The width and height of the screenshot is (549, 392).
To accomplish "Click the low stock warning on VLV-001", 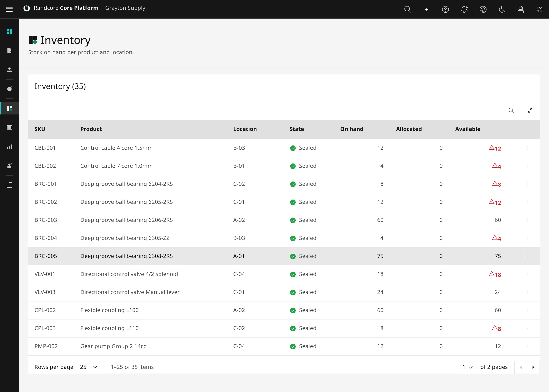I will point(495,274).
